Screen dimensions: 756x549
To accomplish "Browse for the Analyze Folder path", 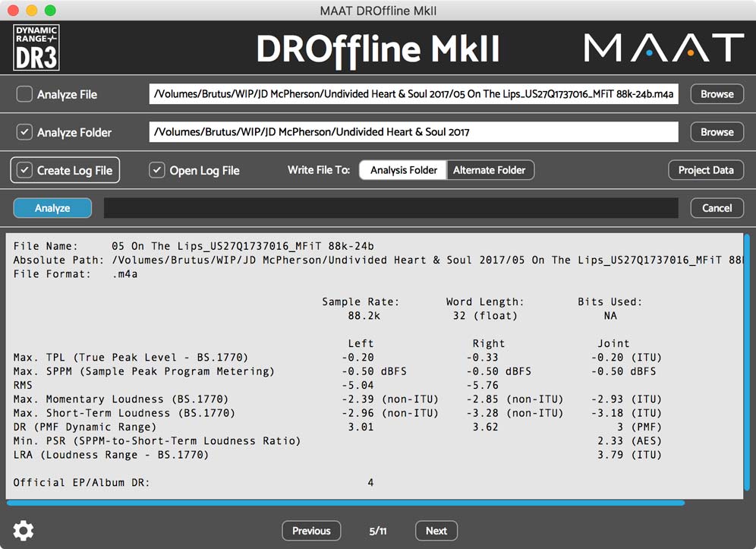I will [x=717, y=131].
